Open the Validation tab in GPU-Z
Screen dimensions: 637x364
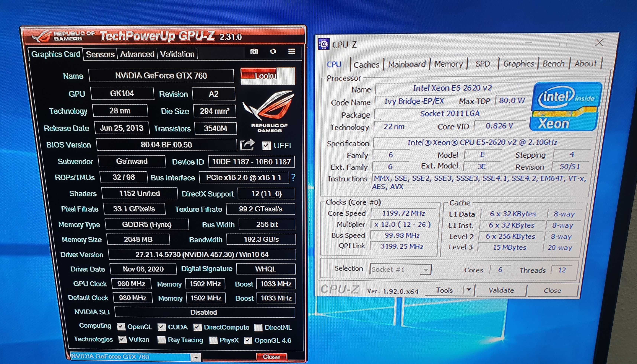177,54
